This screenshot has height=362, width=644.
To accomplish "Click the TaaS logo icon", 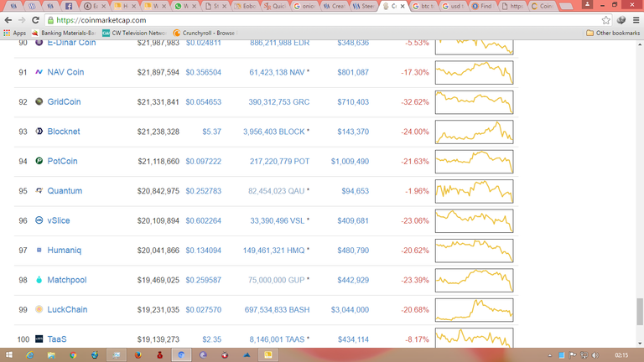I will tap(39, 339).
